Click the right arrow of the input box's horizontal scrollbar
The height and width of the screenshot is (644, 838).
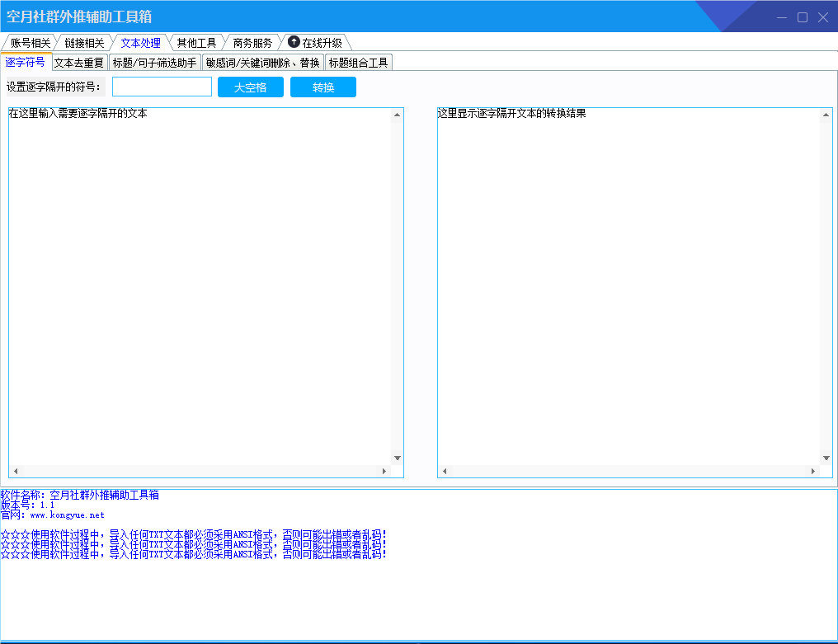click(384, 472)
